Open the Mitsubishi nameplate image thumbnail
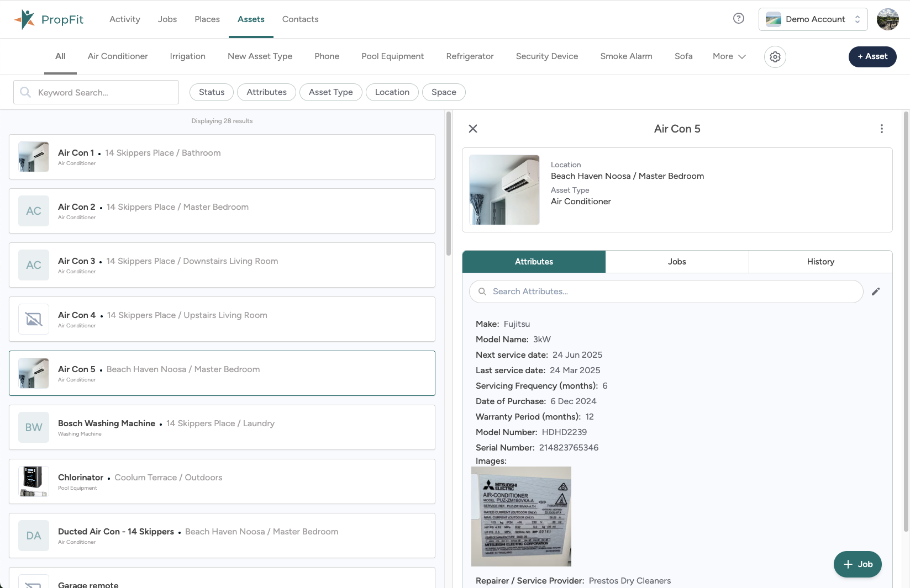910x588 pixels. [x=521, y=517]
